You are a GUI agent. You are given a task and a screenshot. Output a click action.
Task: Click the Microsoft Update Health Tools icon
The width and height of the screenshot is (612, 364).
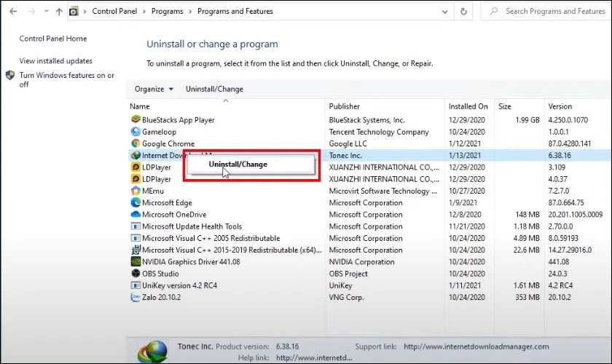pyautogui.click(x=136, y=226)
